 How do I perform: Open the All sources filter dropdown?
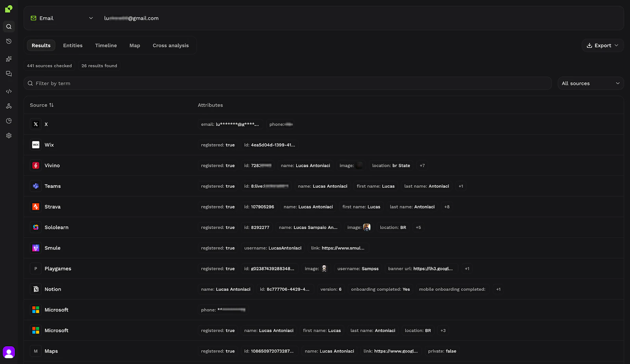click(x=591, y=83)
